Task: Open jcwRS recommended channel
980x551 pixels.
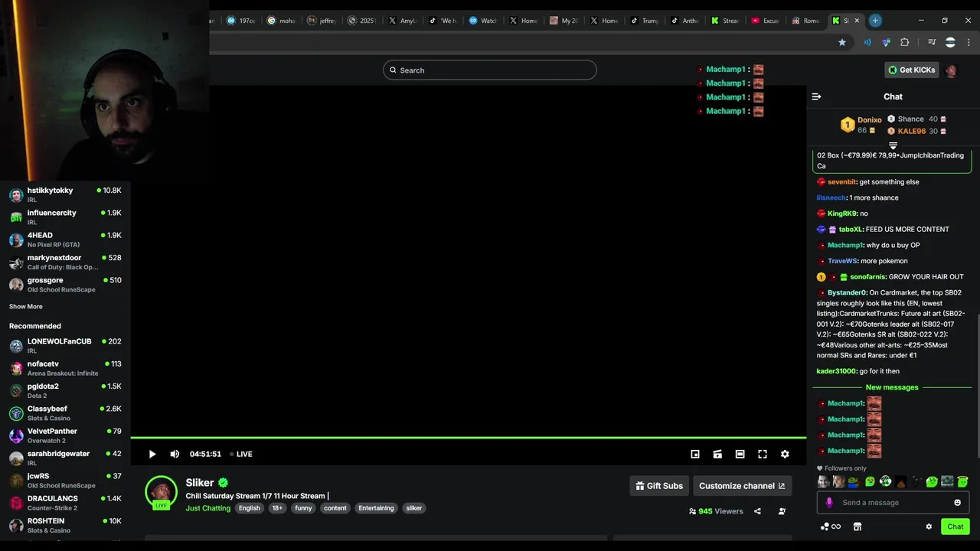Action: 65,481
